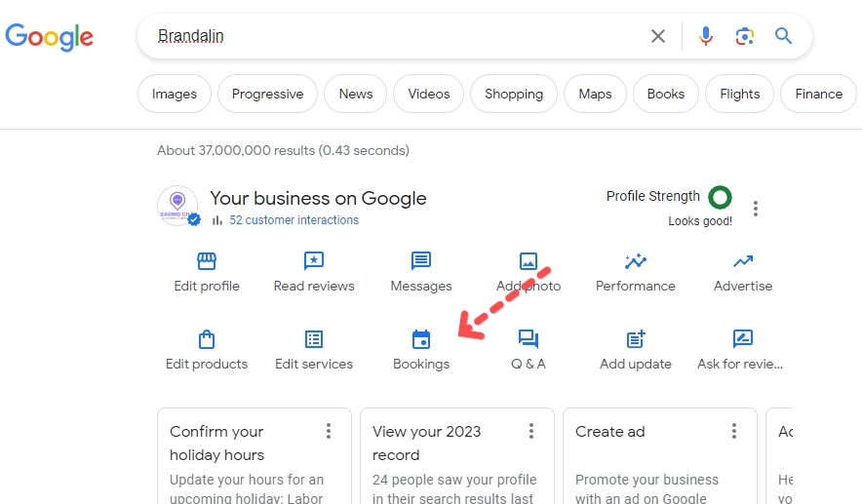This screenshot has width=862, height=504.
Task: Switch to Flights results tab
Action: (740, 94)
